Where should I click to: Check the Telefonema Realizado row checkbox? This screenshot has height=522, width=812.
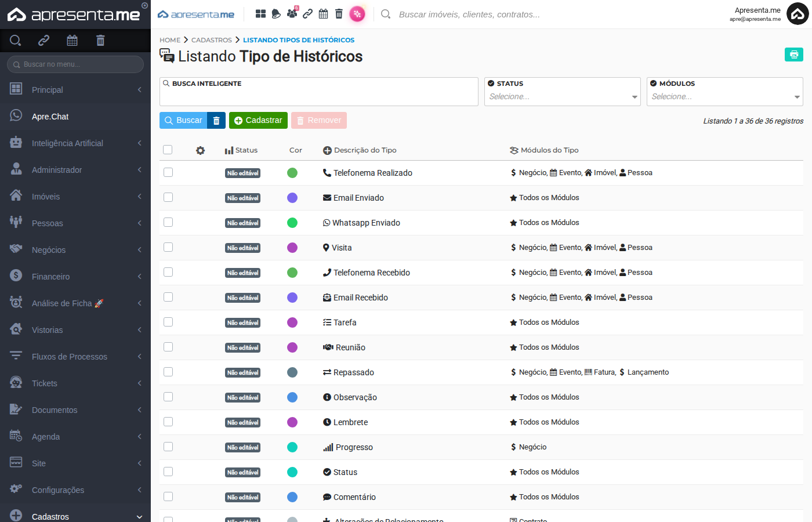click(168, 172)
